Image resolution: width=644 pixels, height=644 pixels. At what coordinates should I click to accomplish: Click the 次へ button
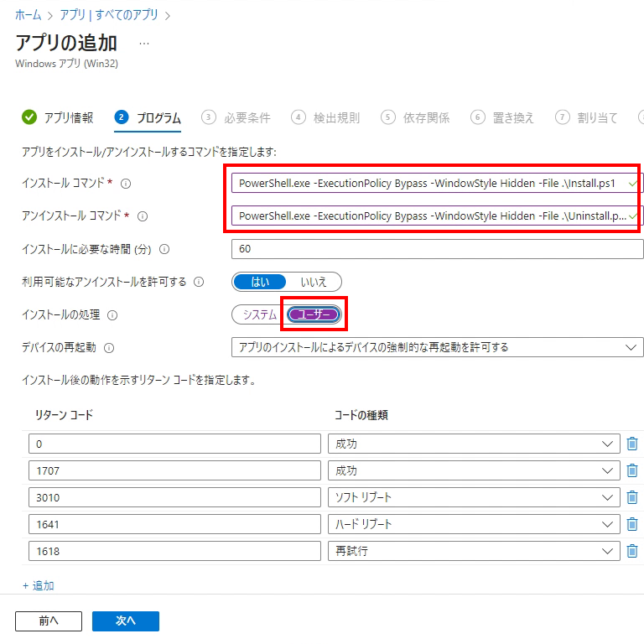[x=126, y=621]
